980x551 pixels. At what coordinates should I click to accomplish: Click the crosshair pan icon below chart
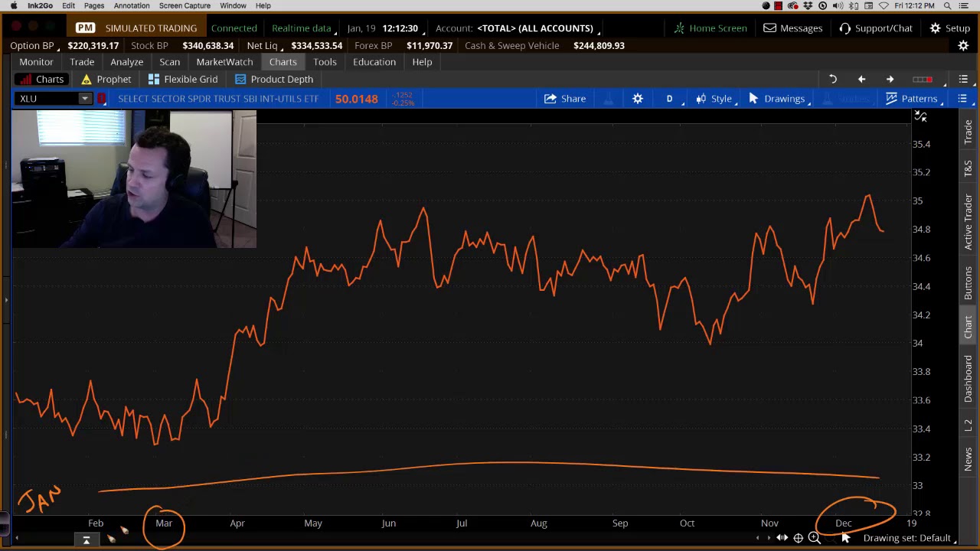pyautogui.click(x=798, y=538)
